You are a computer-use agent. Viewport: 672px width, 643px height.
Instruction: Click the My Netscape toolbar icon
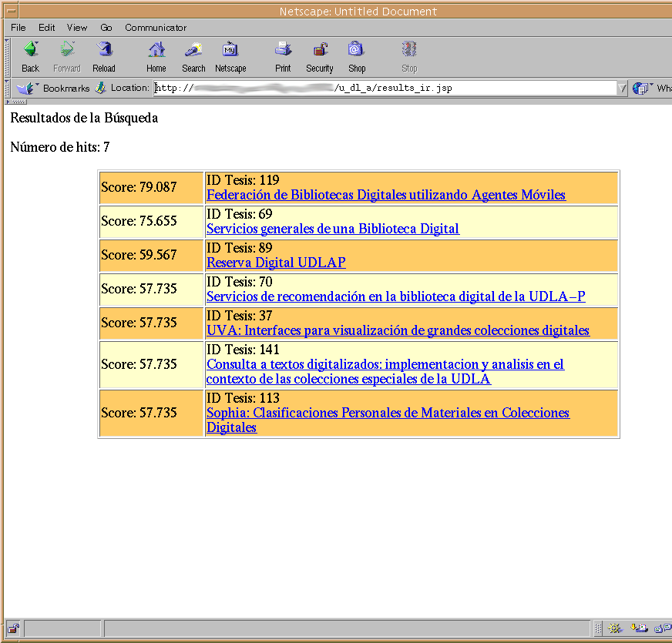point(230,56)
